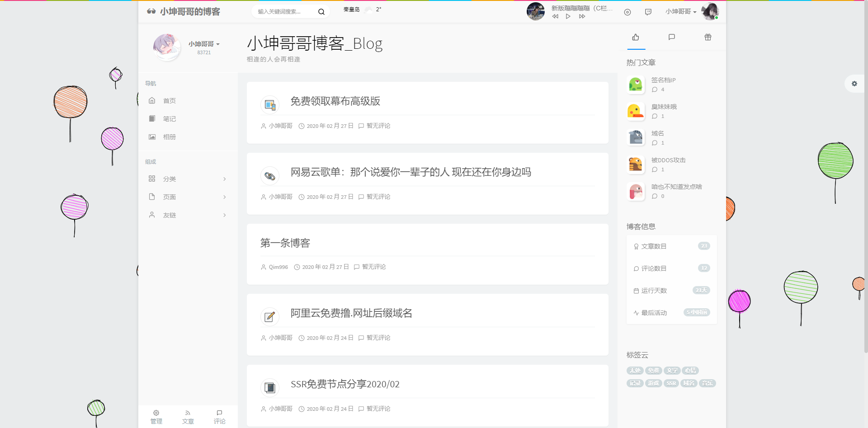This screenshot has height=428, width=868.
Task: Click the 文章数目 row
Action: [x=672, y=246]
